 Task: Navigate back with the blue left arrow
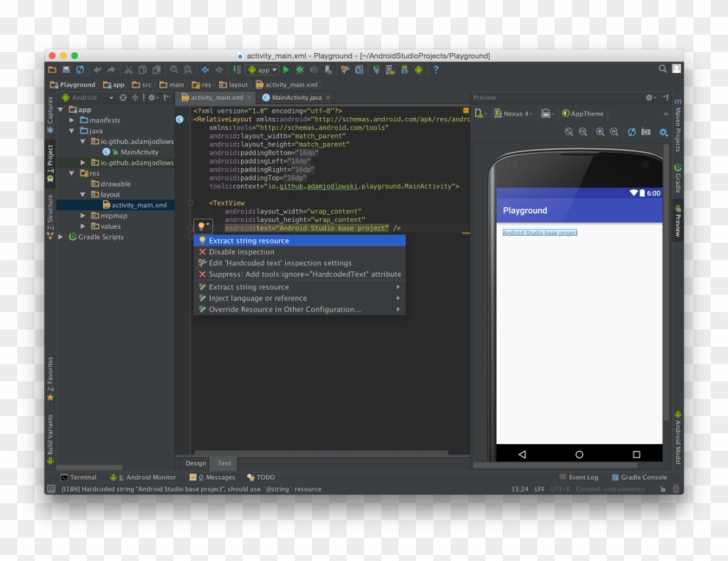coord(205,69)
